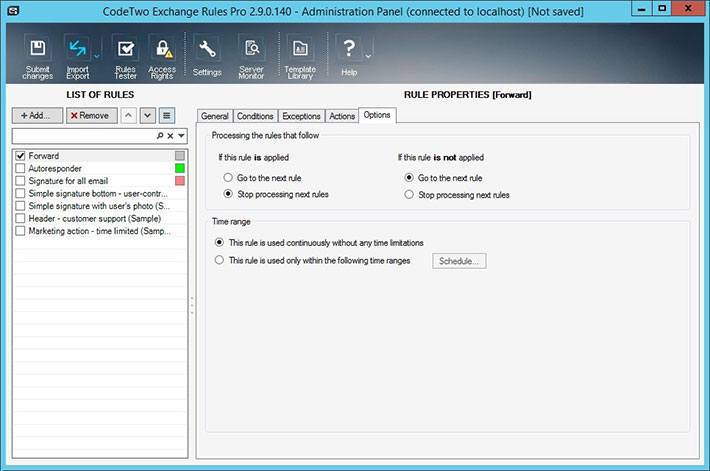The width and height of the screenshot is (710, 471).
Task: Select 'Stop processing next rules' if applied
Action: (228, 194)
